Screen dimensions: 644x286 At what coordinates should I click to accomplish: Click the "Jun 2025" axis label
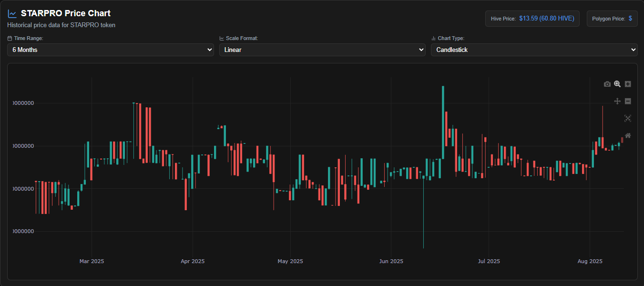(x=391, y=261)
